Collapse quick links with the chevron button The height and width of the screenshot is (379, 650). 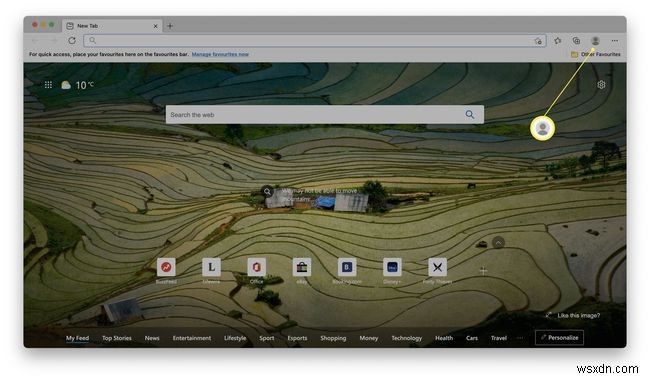498,242
